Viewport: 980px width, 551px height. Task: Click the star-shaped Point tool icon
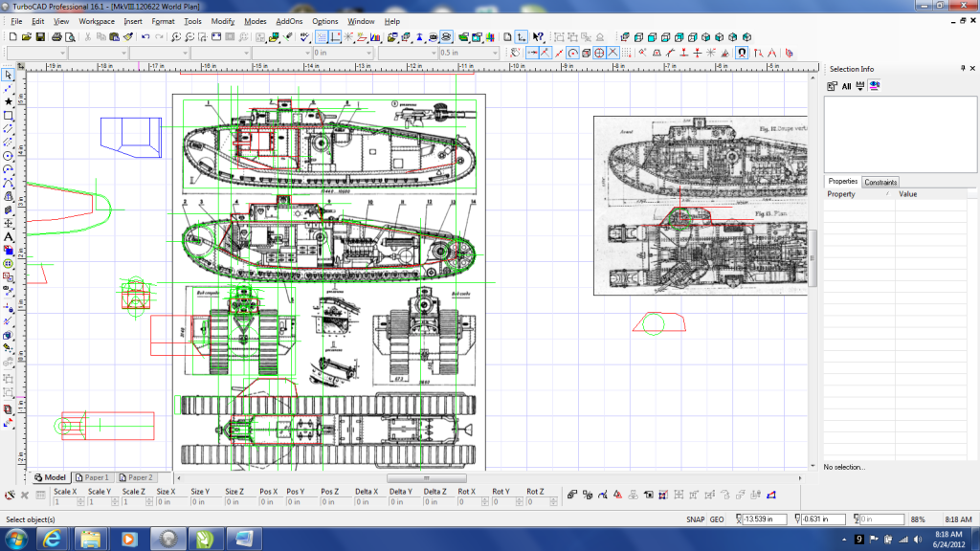(8, 101)
